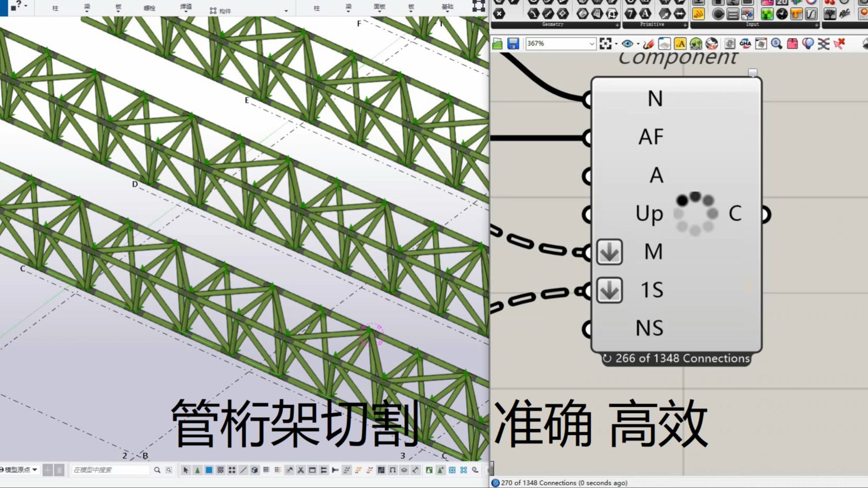Open the 螺栓 ribbon item

pos(150,8)
